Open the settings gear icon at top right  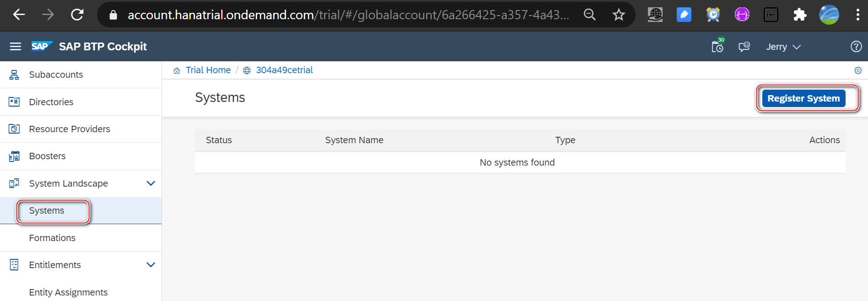click(858, 70)
